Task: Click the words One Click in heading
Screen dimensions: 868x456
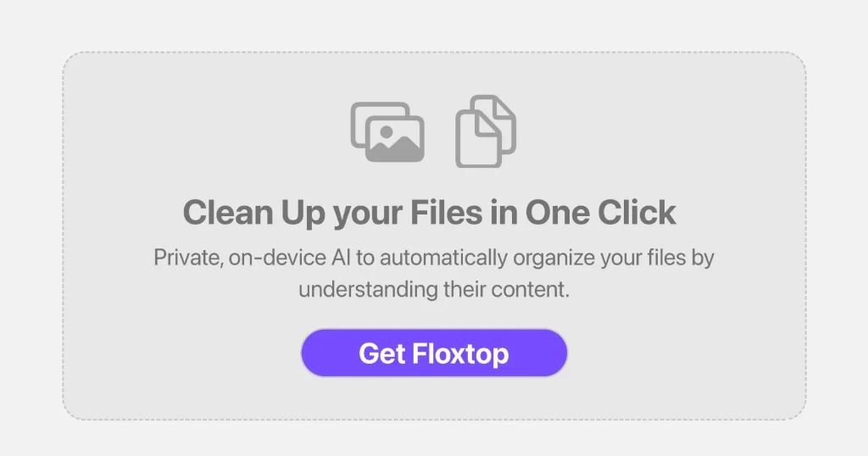Action: coord(601,212)
